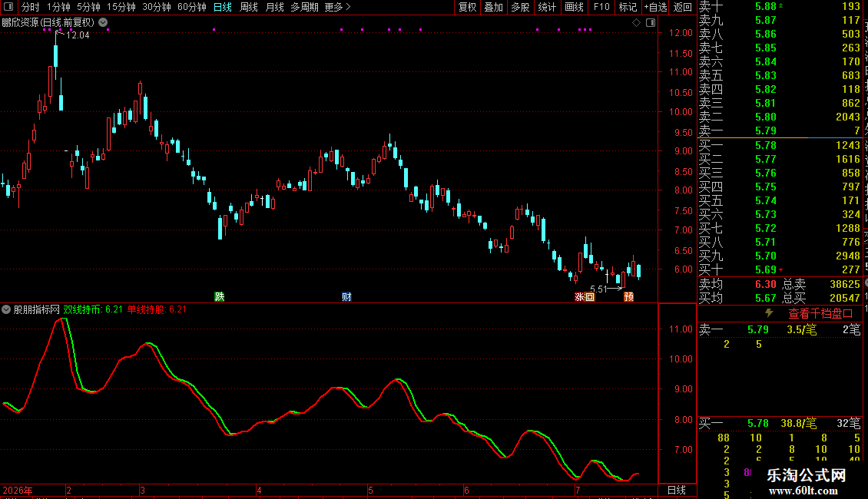Image resolution: width=868 pixels, height=499 pixels.
Task: Click the 双线持币 indicator value label
Action: [x=93, y=309]
